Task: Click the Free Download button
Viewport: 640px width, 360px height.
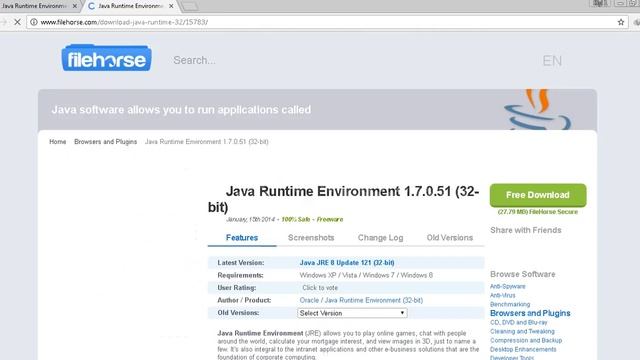Action: [x=538, y=195]
